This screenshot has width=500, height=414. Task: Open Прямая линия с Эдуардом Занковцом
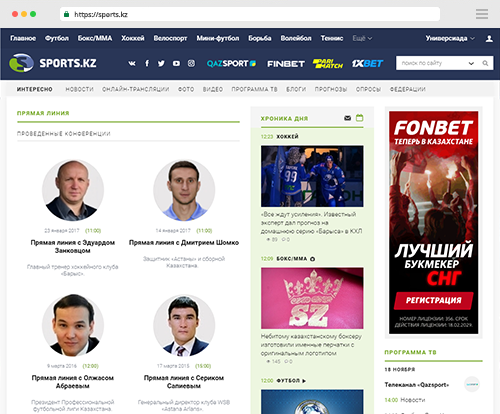(x=73, y=246)
